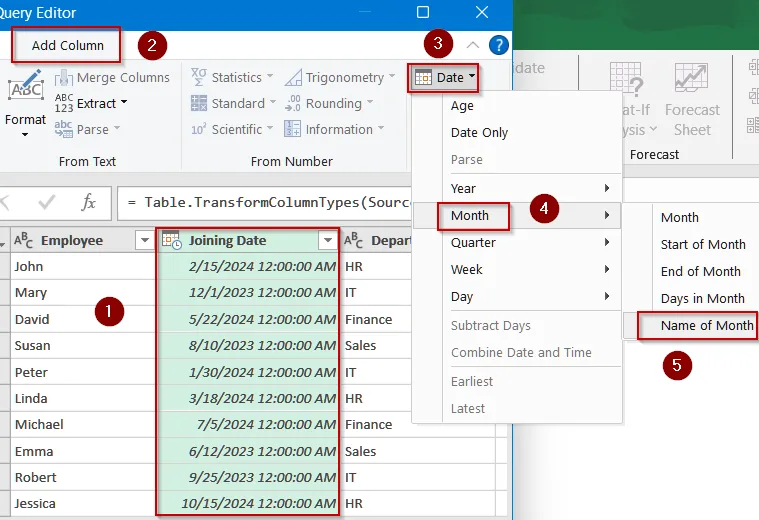Select Age from the Date menu
The height and width of the screenshot is (520, 759).
click(462, 106)
